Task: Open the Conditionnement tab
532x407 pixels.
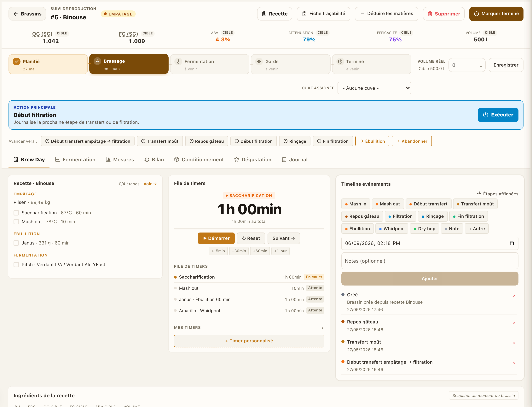Action: click(x=199, y=159)
